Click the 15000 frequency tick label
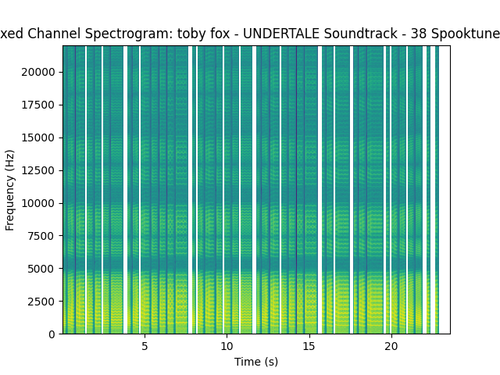This screenshot has height=375, width=500. click(38, 138)
